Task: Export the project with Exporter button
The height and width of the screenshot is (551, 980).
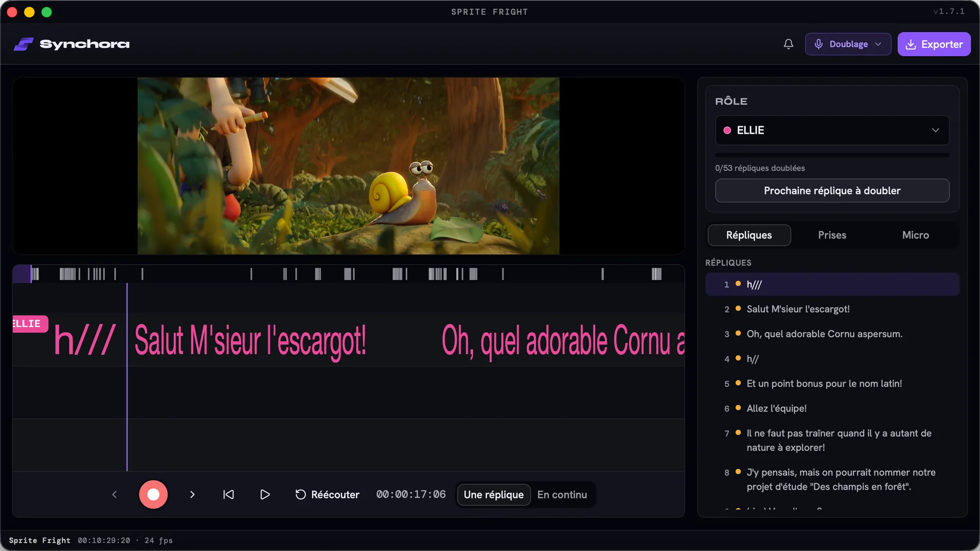Action: pos(934,44)
